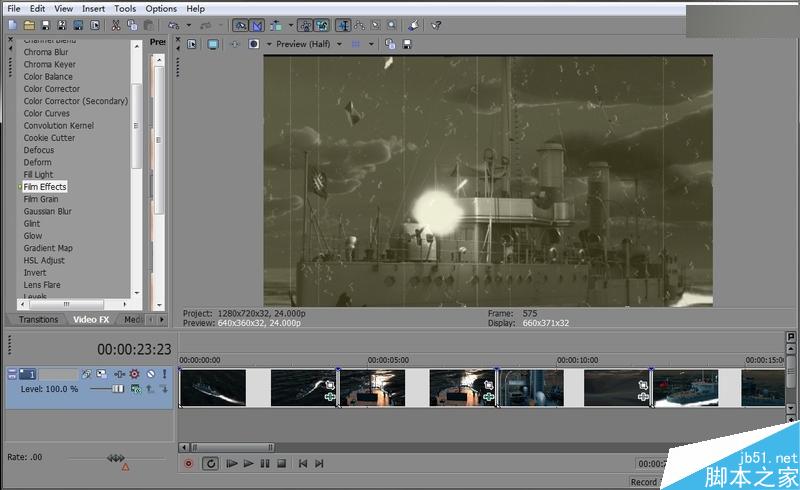Toggle lock envelopes to events button
The width and height of the screenshot is (800, 490).
[306, 25]
